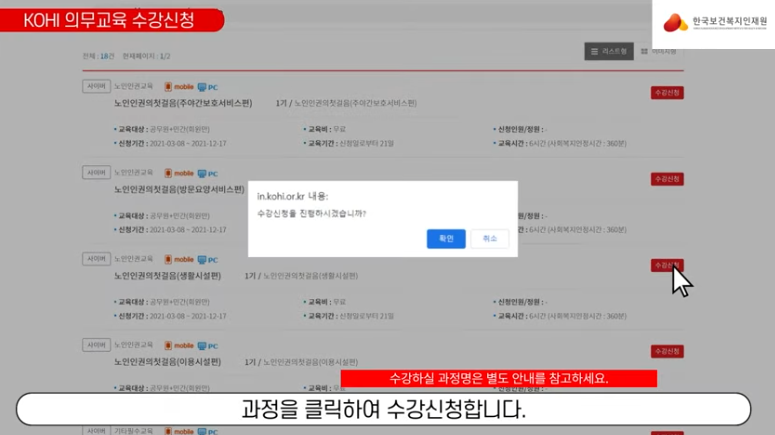This screenshot has width=775, height=435.
Task: Click 교육시간 text in the 주야간보호서비스편 row
Action: pyautogui.click(x=560, y=143)
